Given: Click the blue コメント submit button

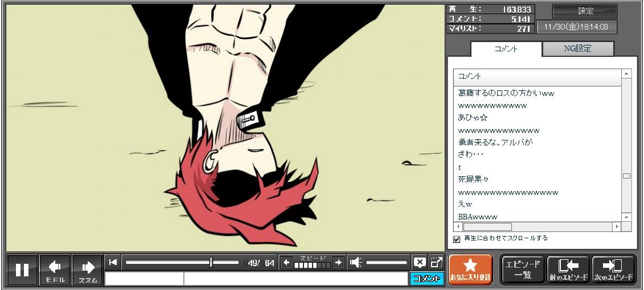Looking at the screenshot, I should (426, 279).
